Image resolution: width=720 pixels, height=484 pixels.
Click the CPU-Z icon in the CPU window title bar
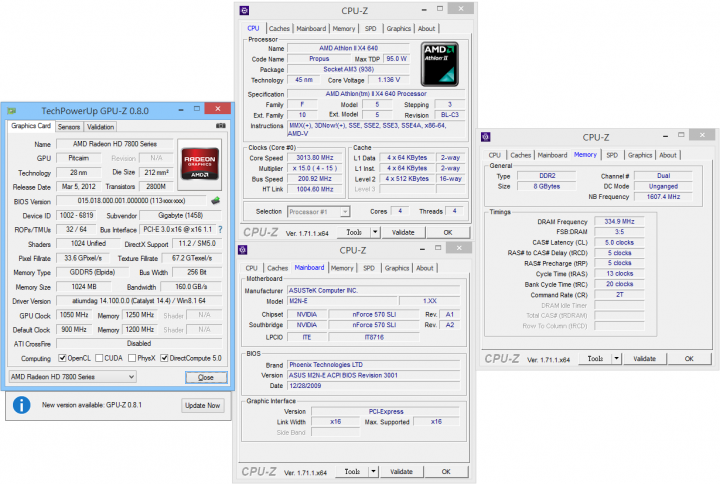[244, 10]
